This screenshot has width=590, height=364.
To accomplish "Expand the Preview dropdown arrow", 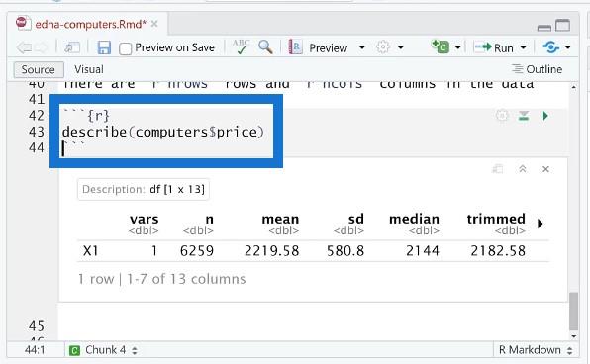I will coord(362,48).
